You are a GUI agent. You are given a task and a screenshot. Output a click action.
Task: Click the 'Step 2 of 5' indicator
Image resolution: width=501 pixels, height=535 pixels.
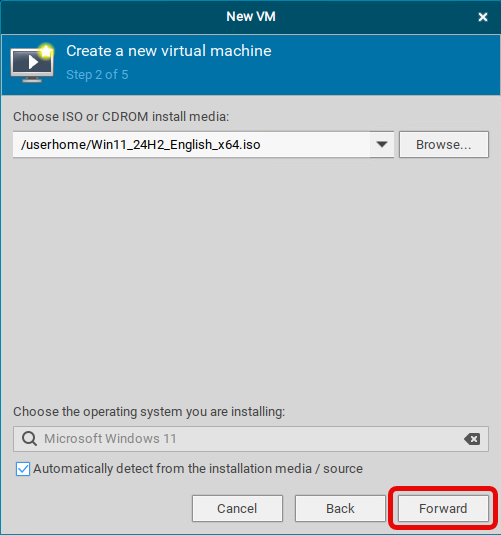point(97,74)
